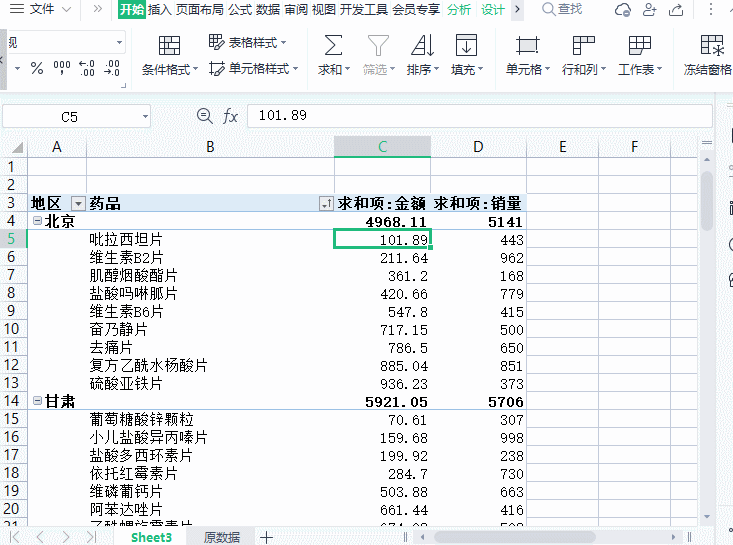Open the 插入 ribbon tab
This screenshot has width=733, height=545.
[x=159, y=10]
